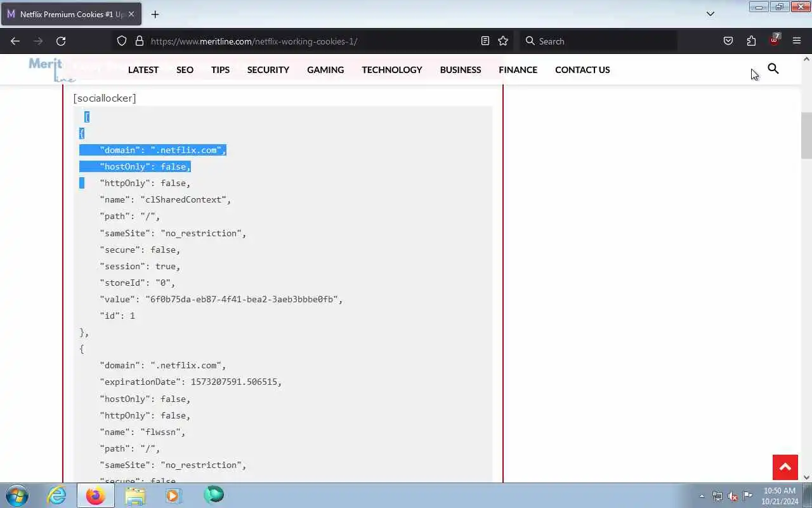Image resolution: width=812 pixels, height=508 pixels.
Task: Open the taskbar clock showing 10:50 AM
Action: click(x=780, y=496)
